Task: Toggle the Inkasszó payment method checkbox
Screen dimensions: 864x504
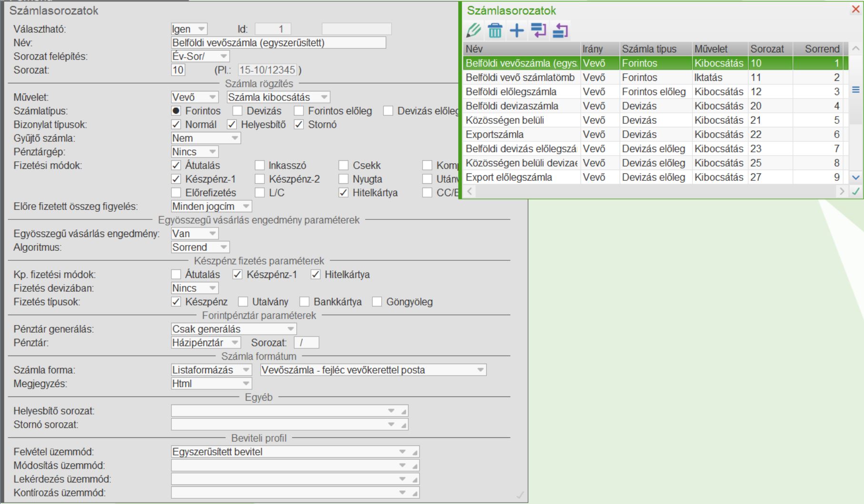Action: (x=260, y=166)
